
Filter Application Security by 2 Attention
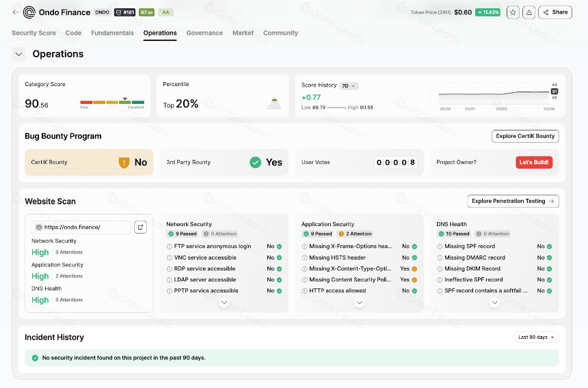click(x=355, y=234)
